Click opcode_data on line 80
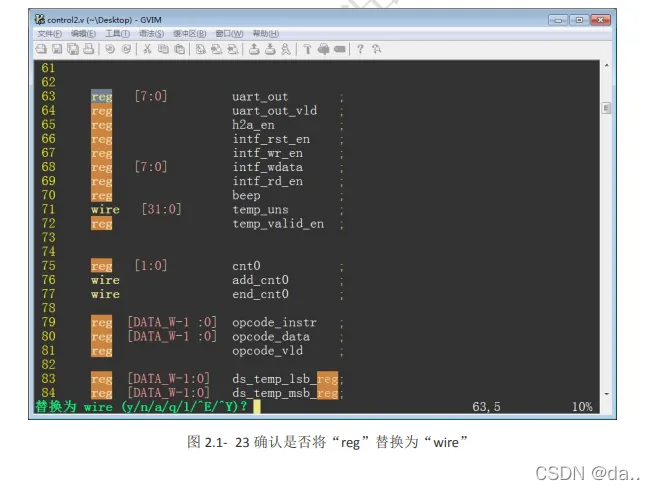This screenshot has width=655, height=490. point(271,337)
